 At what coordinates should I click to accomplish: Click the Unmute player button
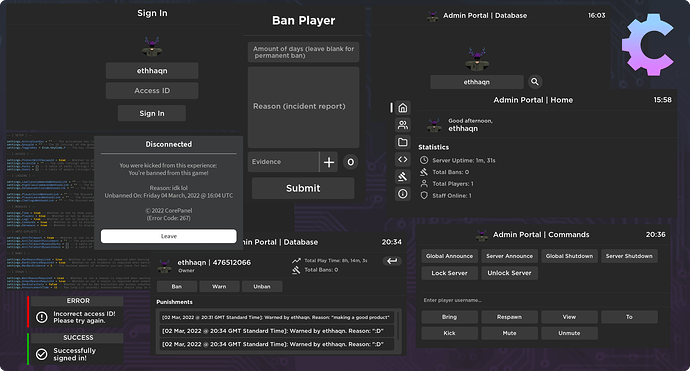click(569, 333)
